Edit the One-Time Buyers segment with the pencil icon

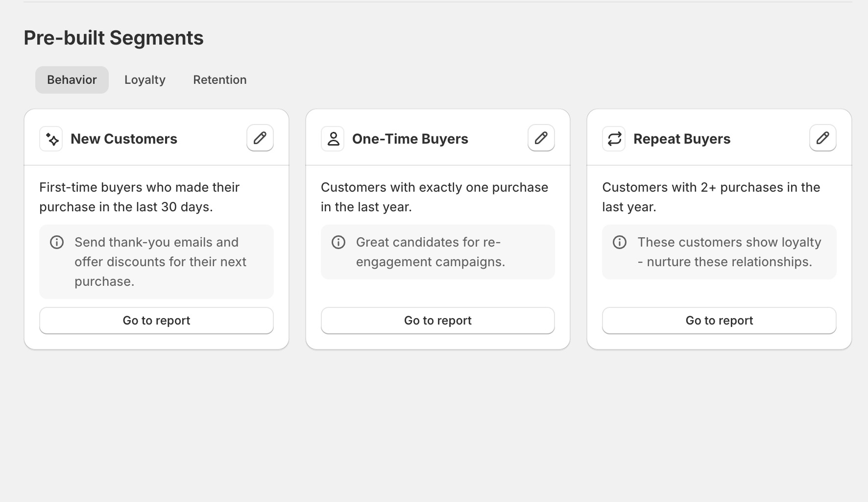tap(541, 138)
